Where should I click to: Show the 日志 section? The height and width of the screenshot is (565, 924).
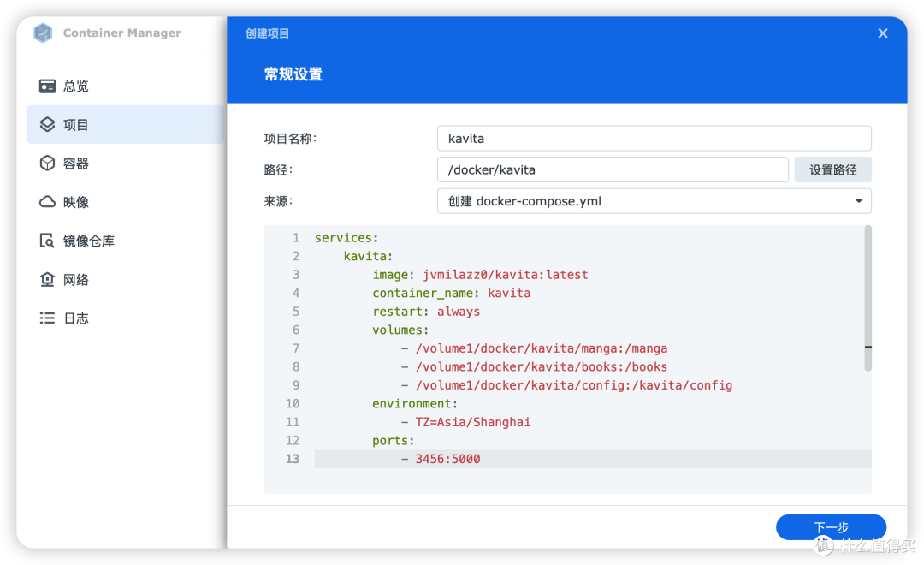click(x=125, y=318)
